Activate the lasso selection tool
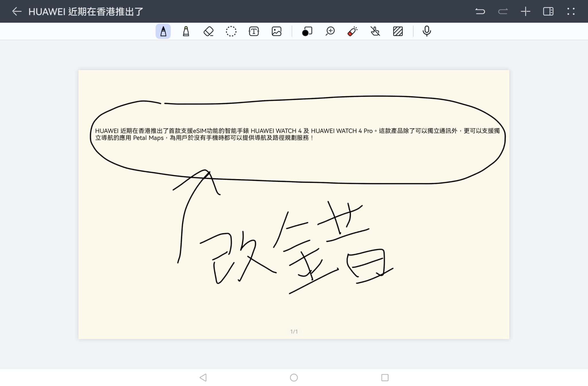Screen dimensions: 588x386 coord(231,32)
